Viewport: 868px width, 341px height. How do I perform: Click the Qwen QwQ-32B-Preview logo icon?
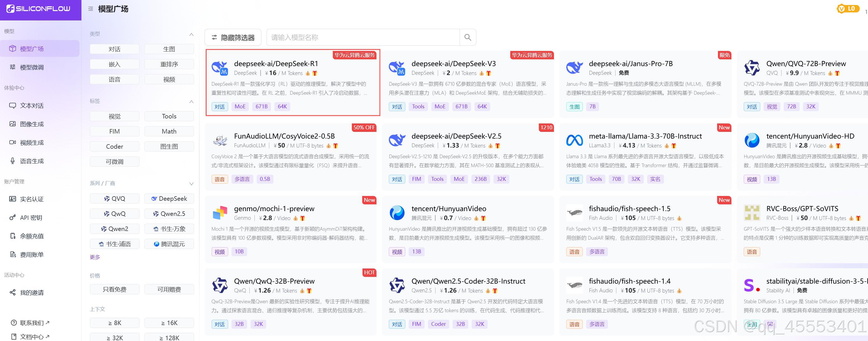220,285
